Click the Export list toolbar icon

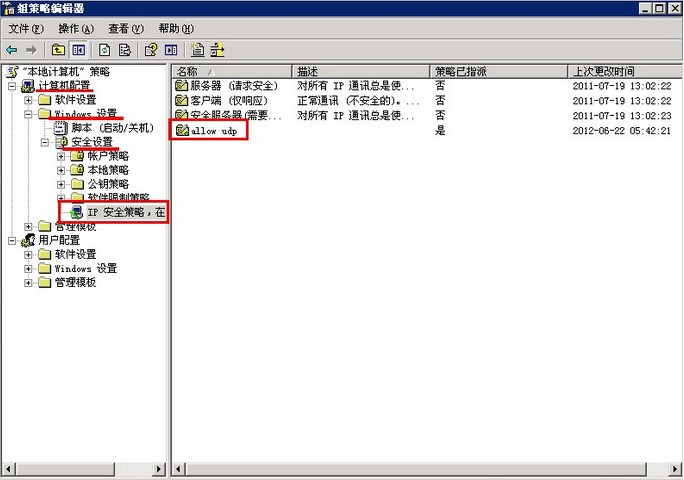click(124, 49)
